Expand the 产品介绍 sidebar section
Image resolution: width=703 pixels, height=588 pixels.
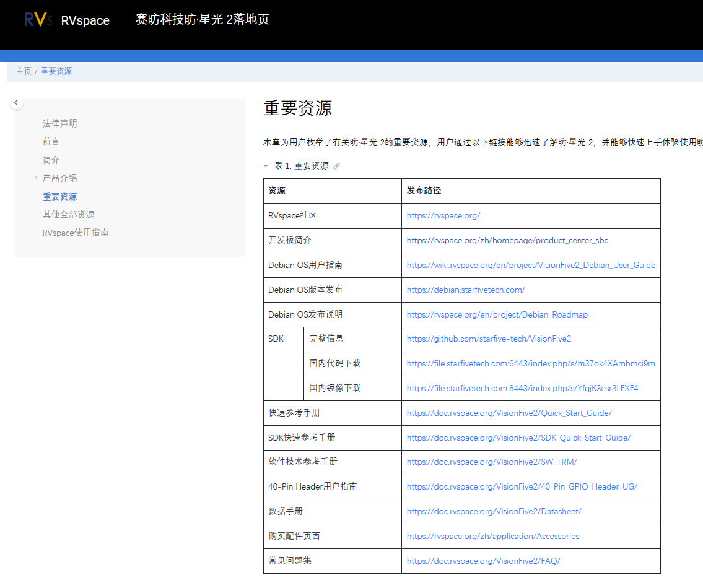36,178
